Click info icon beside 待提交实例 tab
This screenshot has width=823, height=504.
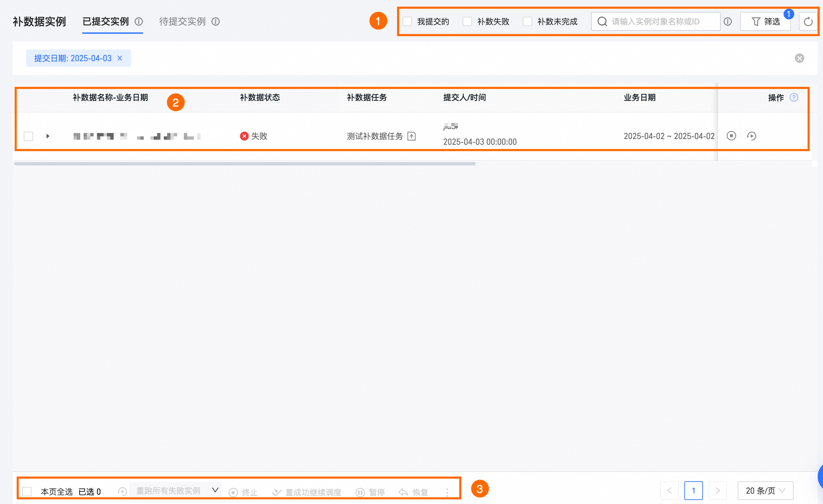pos(216,22)
